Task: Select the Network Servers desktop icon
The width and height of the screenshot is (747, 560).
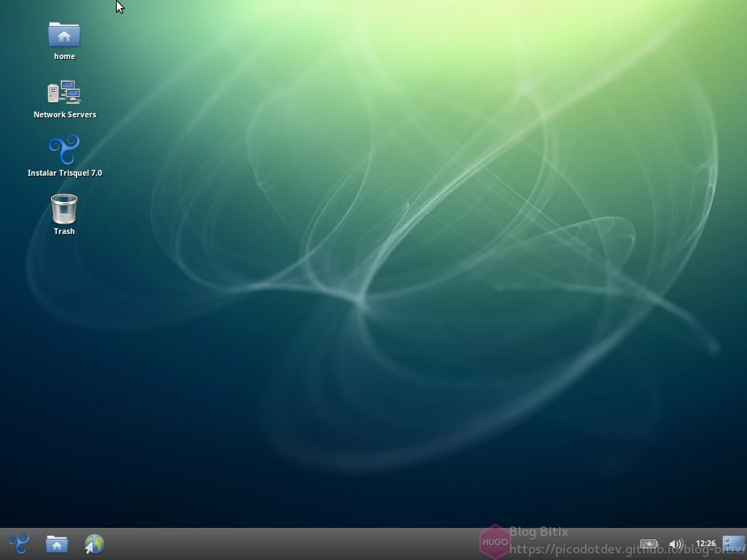Action: coord(64,93)
